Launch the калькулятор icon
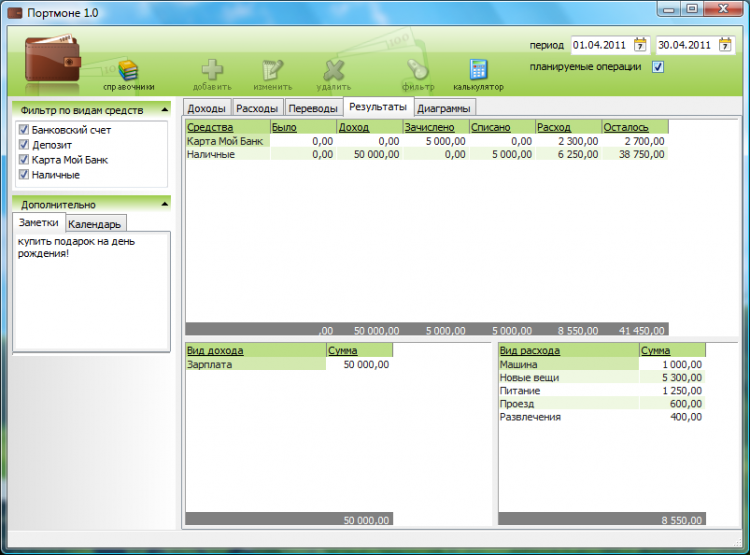The height and width of the screenshot is (555, 750). 478,70
